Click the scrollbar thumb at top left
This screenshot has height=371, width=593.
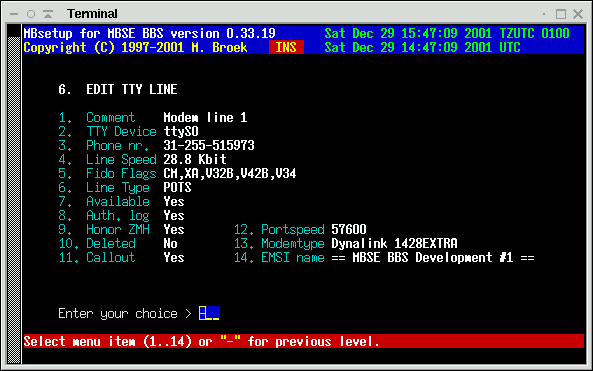click(14, 31)
